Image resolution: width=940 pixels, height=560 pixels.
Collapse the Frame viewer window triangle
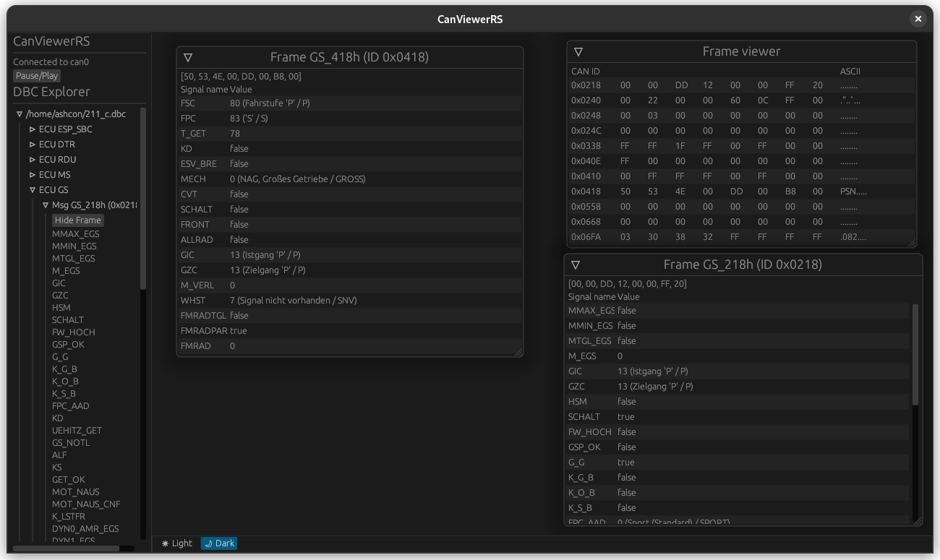coord(578,52)
